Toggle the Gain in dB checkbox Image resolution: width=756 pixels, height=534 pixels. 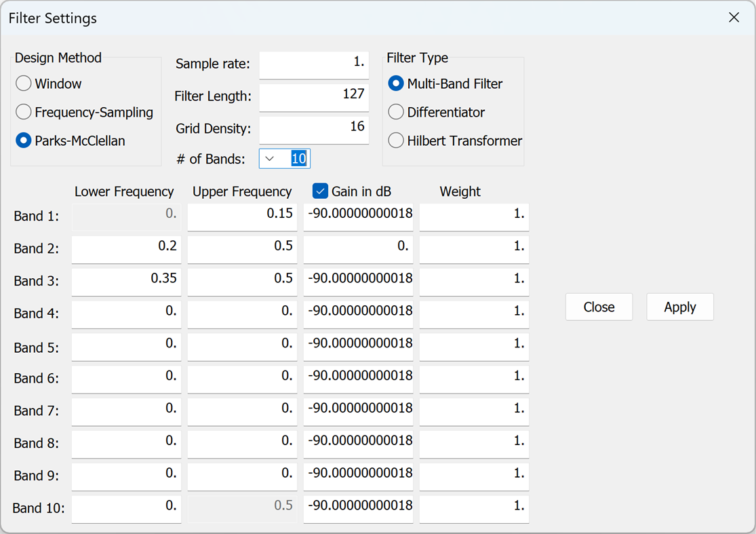click(320, 191)
